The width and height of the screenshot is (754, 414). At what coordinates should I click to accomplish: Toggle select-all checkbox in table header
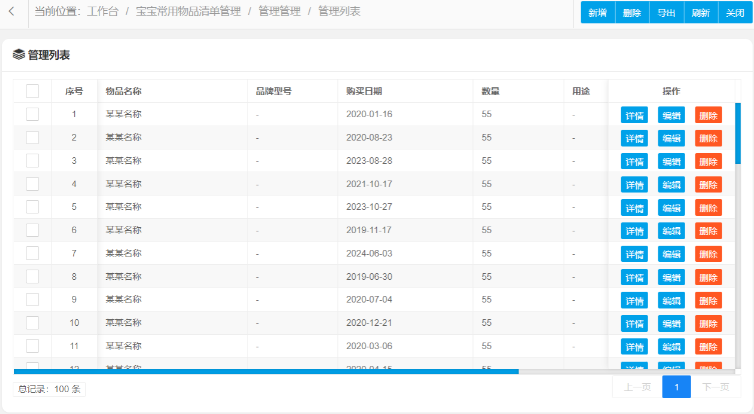[32, 91]
